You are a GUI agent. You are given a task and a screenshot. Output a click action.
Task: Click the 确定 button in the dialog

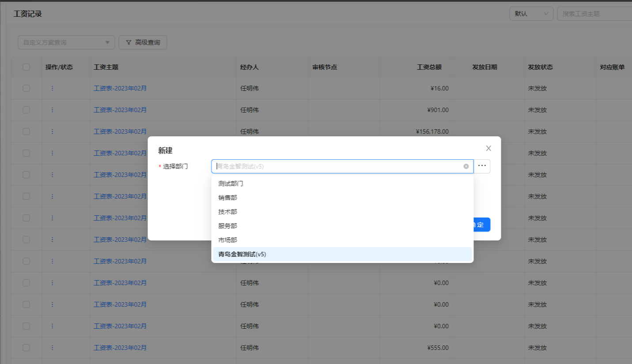pyautogui.click(x=481, y=225)
